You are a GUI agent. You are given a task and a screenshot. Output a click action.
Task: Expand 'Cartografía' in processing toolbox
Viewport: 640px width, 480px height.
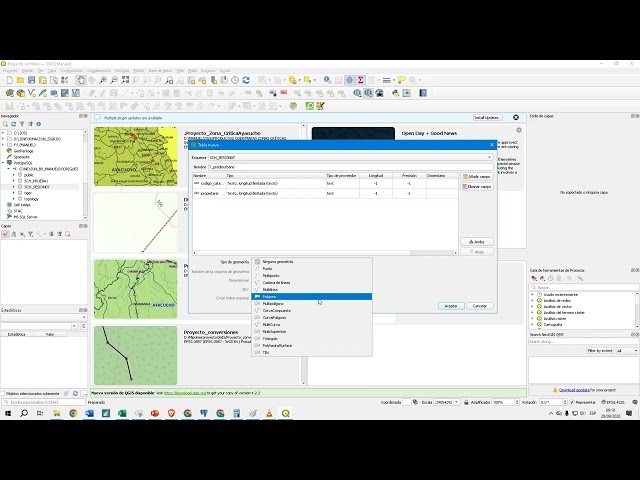(532, 324)
